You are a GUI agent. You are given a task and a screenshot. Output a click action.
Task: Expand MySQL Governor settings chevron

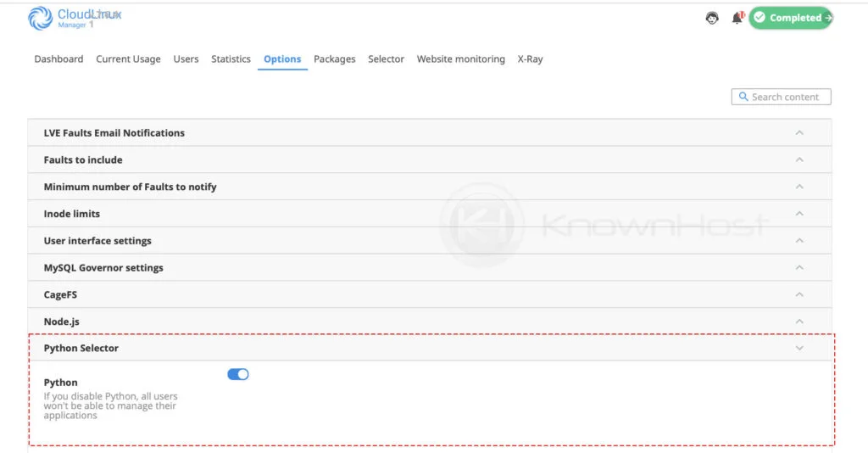(x=799, y=267)
